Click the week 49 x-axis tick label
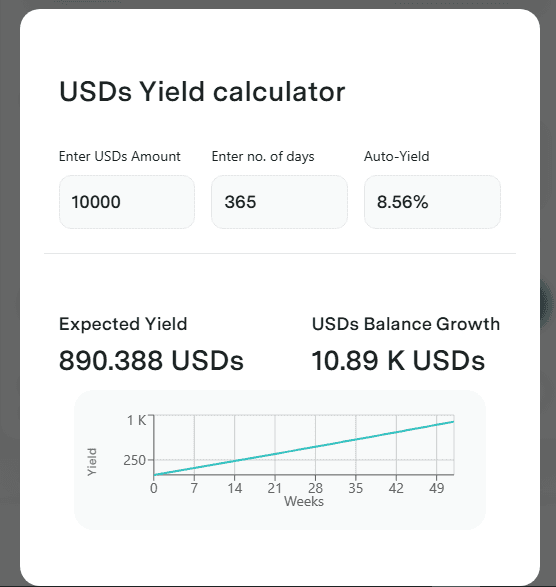The height and width of the screenshot is (587, 556). click(x=437, y=488)
